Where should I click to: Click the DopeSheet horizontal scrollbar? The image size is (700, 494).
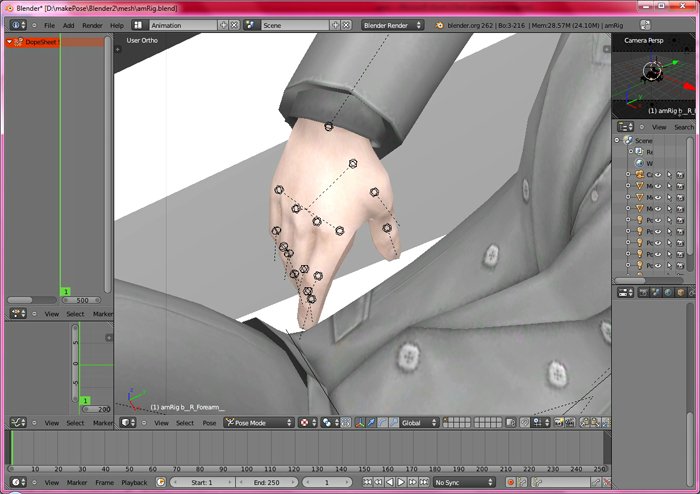[x=31, y=300]
